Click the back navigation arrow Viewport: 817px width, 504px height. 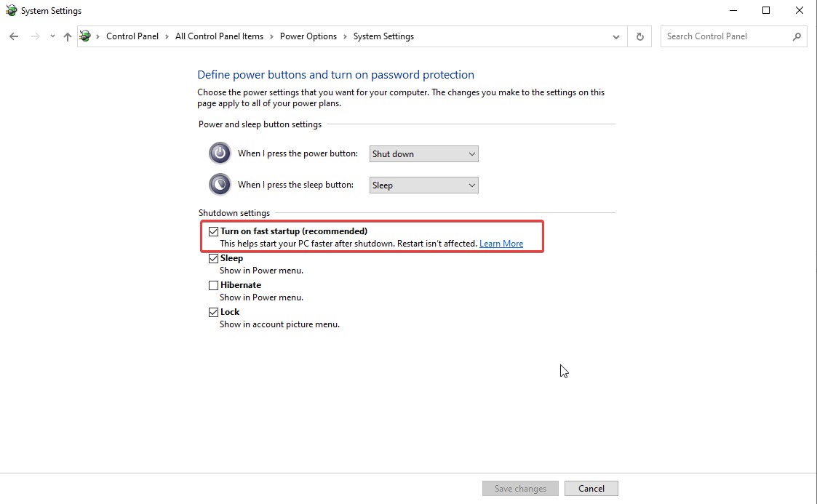[13, 36]
